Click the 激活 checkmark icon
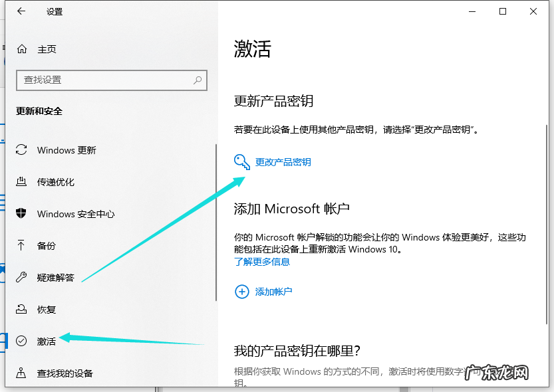This screenshot has height=392, width=554. [x=21, y=341]
